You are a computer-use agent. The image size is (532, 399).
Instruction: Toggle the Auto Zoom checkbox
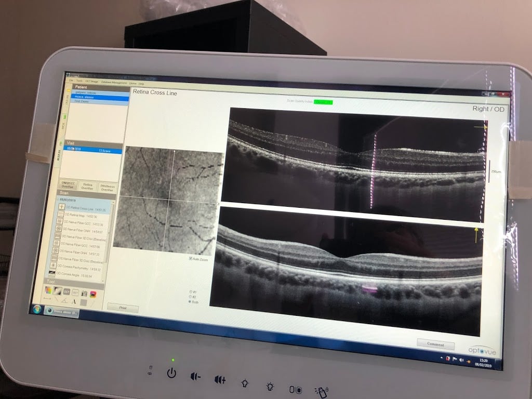191,259
